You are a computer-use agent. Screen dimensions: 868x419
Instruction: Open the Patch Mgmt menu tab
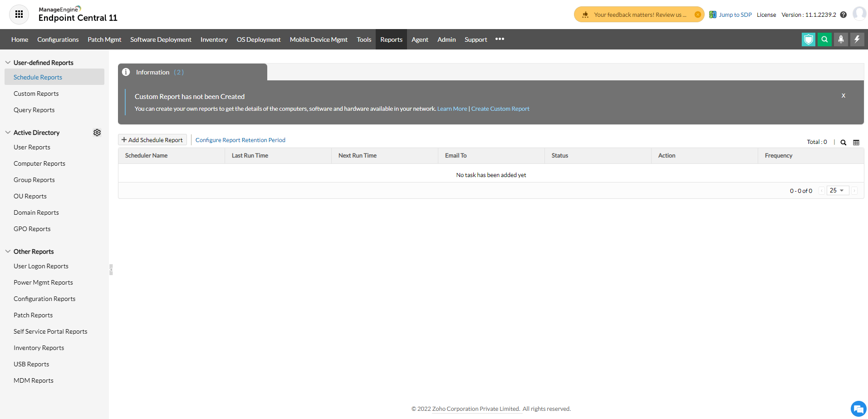[104, 39]
